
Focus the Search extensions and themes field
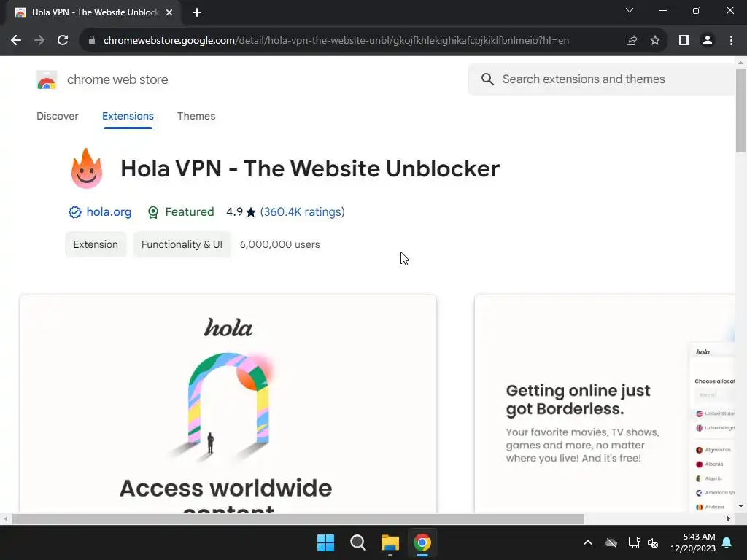pos(601,79)
